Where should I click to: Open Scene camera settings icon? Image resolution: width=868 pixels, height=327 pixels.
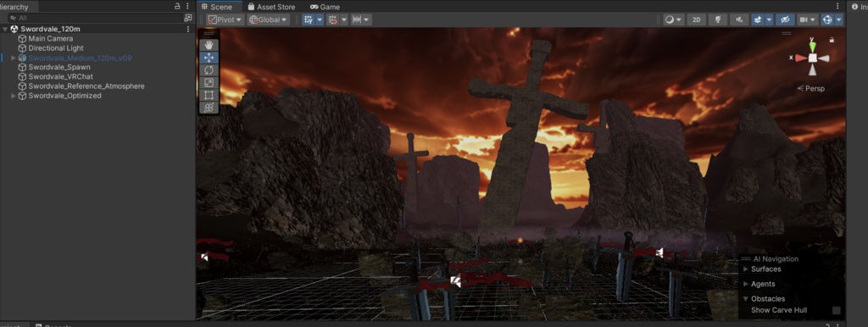coord(807,19)
